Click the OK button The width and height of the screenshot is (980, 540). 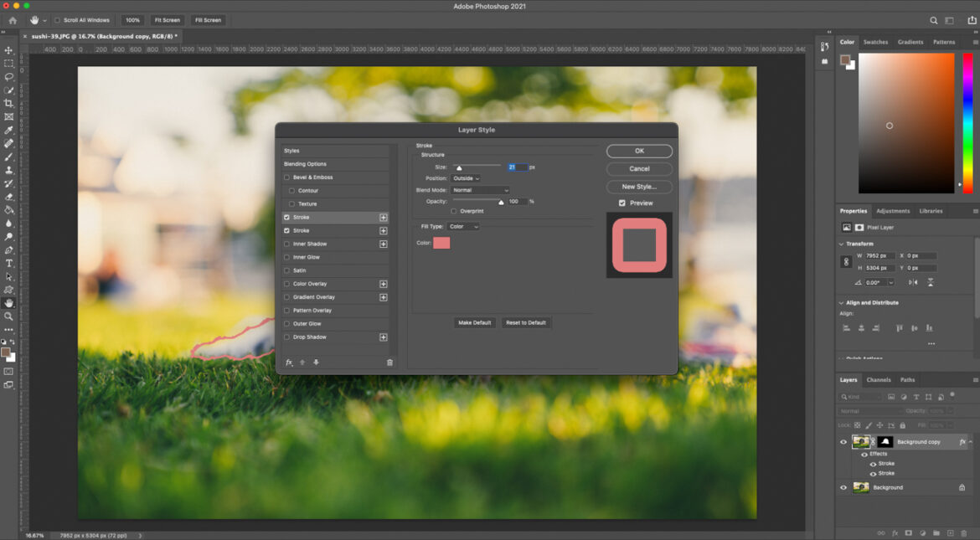click(638, 151)
